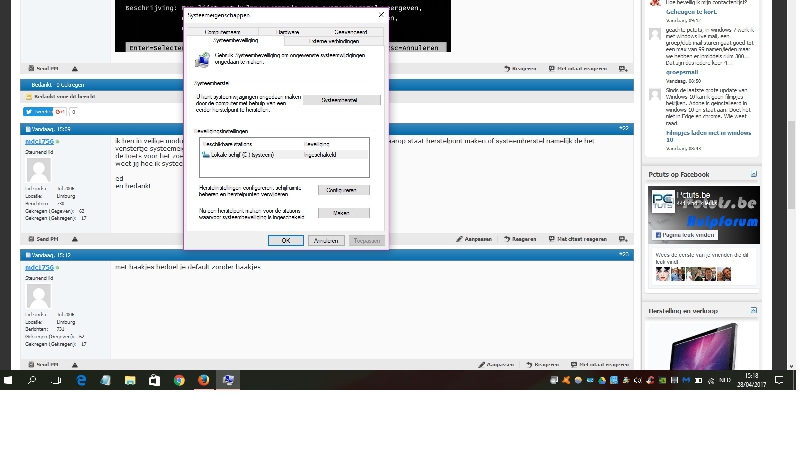The image size is (800, 450).
Task: Switch to Google Chrome in the taskbar
Action: 179,380
